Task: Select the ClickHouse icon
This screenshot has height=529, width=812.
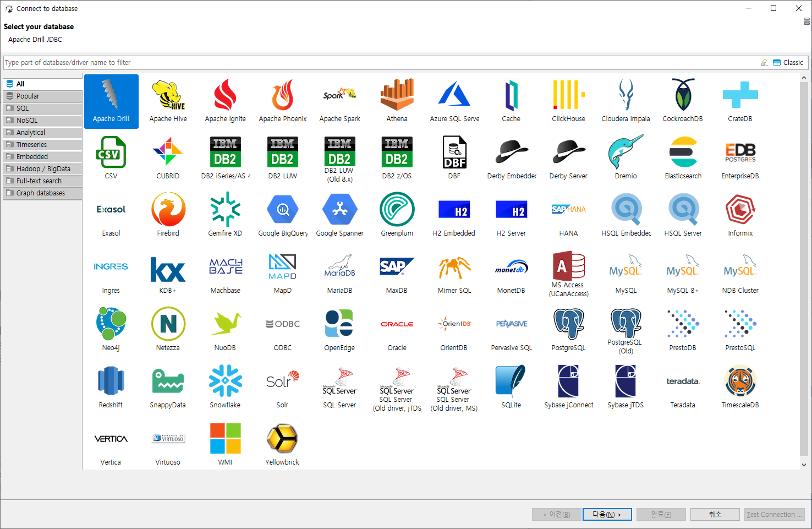Action: [x=568, y=95]
